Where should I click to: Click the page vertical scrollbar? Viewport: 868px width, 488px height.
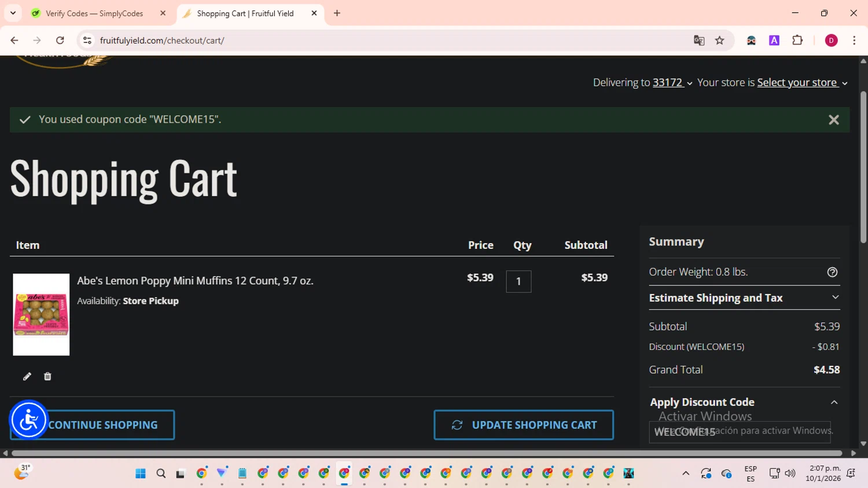pyautogui.click(x=863, y=168)
